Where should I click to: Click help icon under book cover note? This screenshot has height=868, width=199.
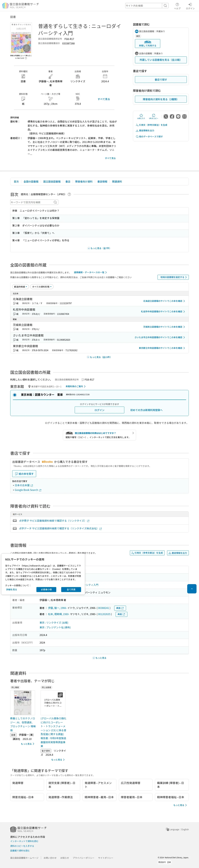[x=26, y=58]
